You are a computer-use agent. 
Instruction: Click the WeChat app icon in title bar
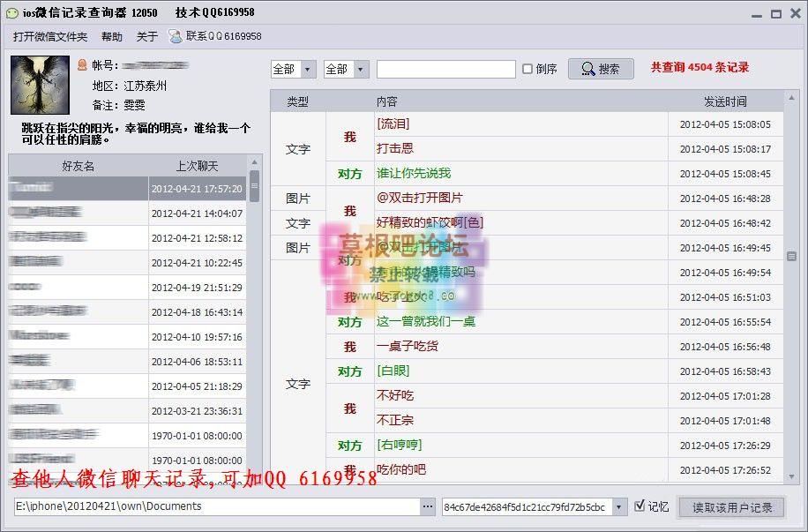(11, 13)
